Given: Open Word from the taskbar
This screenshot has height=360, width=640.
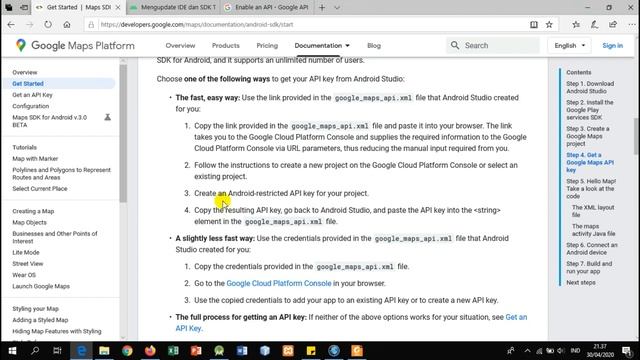Looking at the screenshot, I should tap(242, 351).
